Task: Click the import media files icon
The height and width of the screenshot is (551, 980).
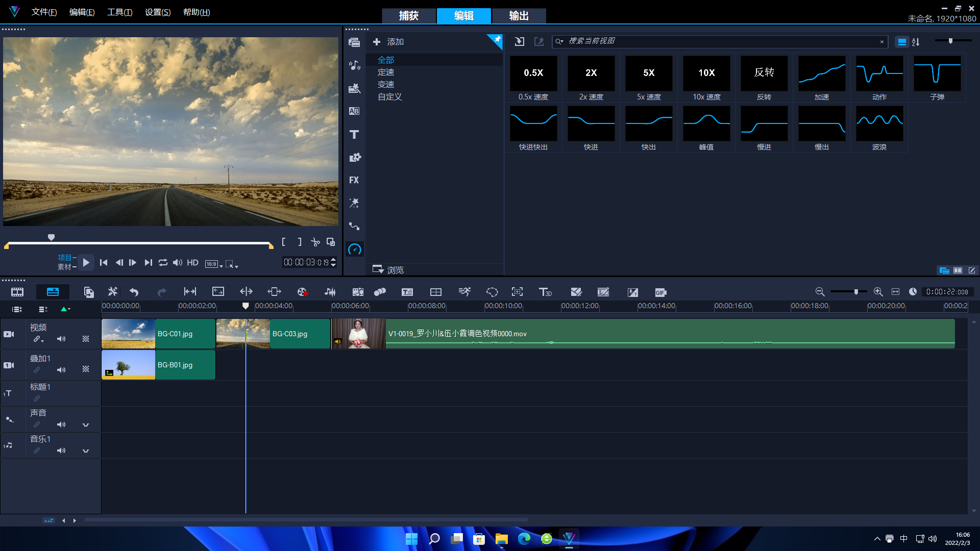Action: 520,42
